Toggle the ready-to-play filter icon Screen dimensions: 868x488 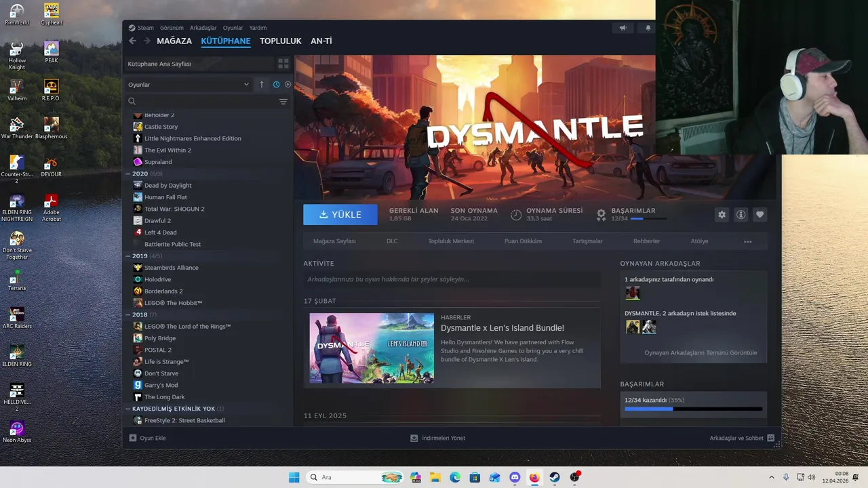(x=288, y=85)
